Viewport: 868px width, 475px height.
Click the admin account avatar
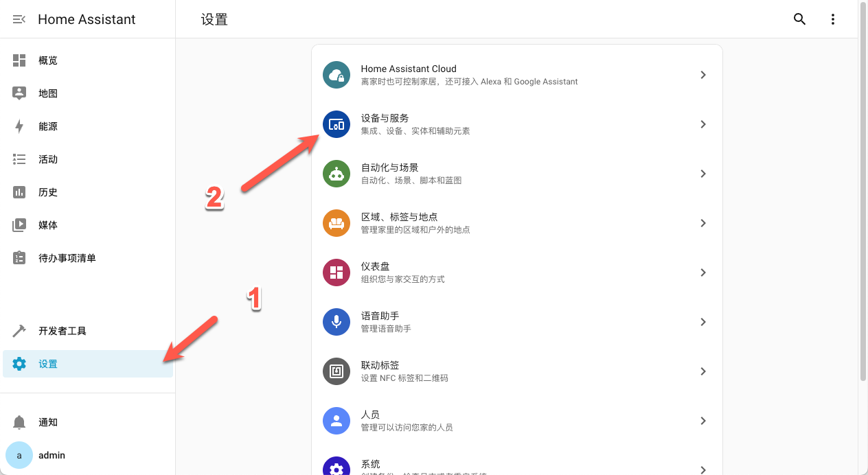(x=19, y=455)
